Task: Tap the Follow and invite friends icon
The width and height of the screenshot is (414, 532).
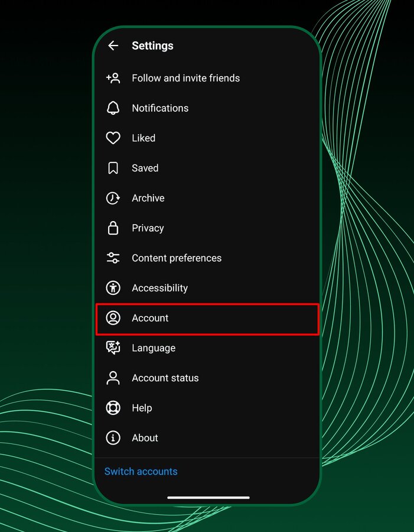Action: click(x=113, y=77)
